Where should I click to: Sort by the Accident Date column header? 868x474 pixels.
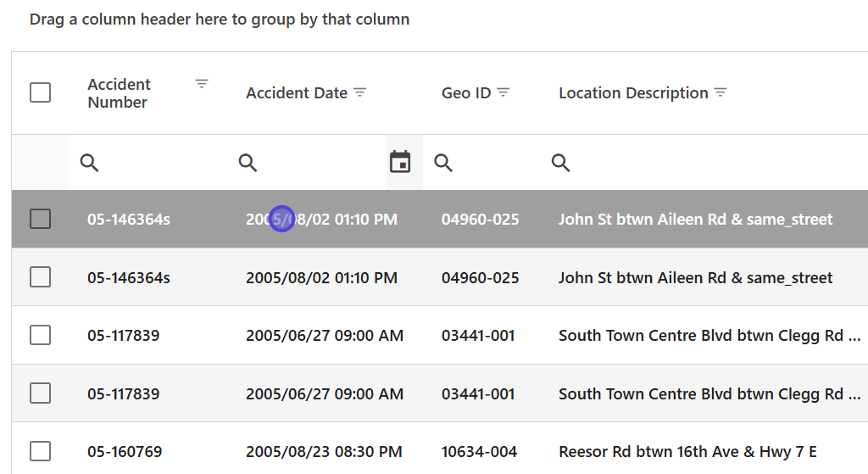297,93
